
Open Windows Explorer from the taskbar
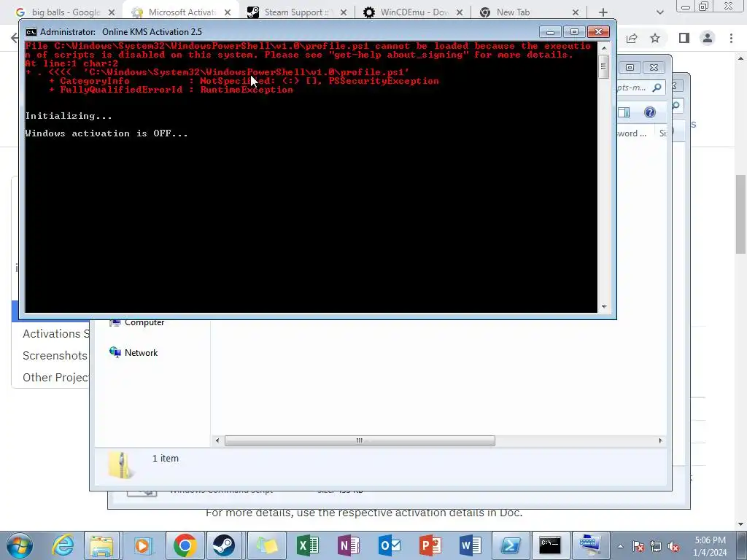102,545
